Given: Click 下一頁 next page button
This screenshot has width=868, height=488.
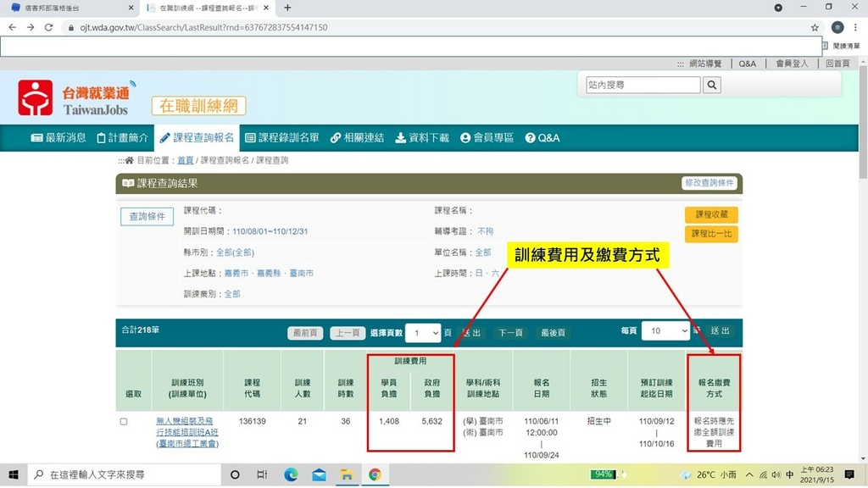Looking at the screenshot, I should [x=510, y=333].
